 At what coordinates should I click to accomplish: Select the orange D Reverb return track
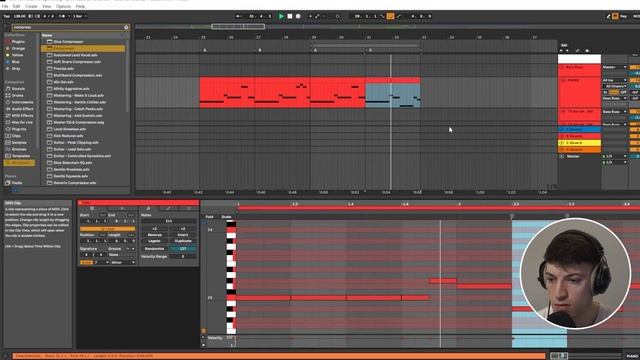579,149
